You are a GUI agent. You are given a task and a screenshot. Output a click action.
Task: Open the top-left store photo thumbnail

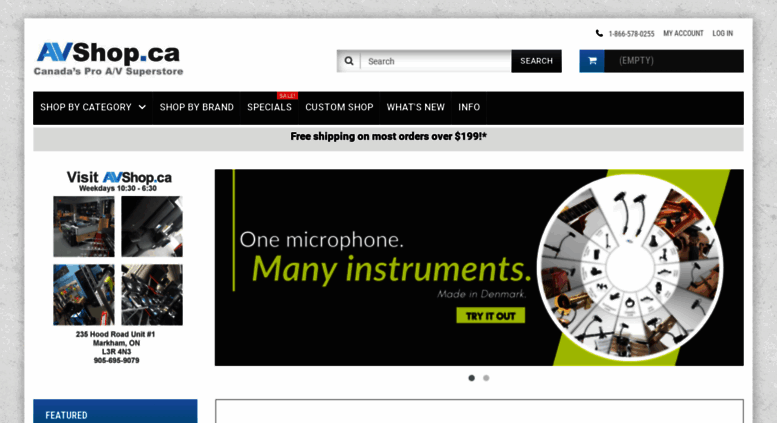click(x=84, y=226)
